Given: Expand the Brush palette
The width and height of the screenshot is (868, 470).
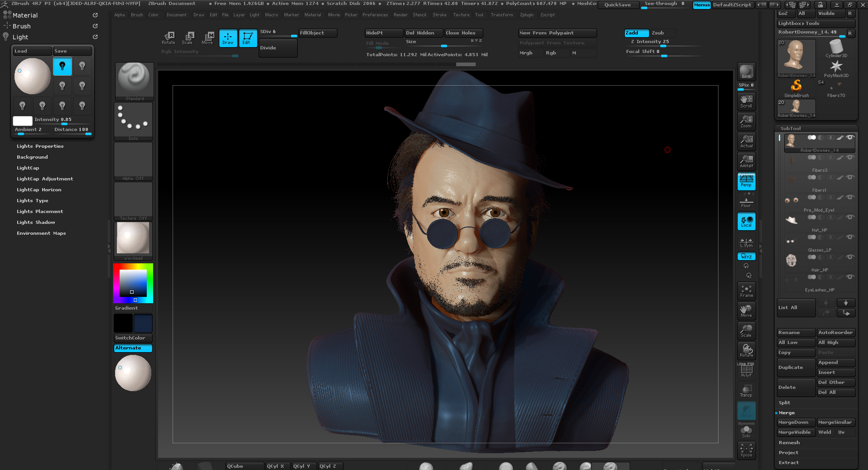Looking at the screenshot, I should (x=22, y=26).
